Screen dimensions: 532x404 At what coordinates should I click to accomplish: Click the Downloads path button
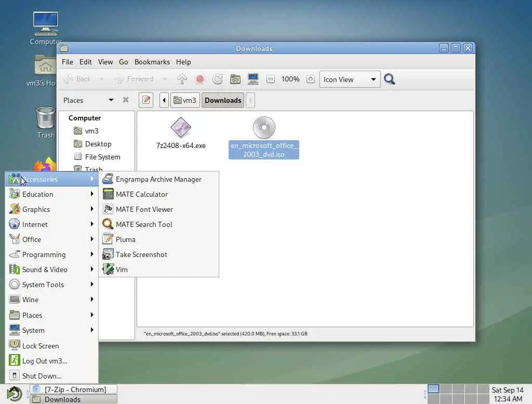[223, 100]
